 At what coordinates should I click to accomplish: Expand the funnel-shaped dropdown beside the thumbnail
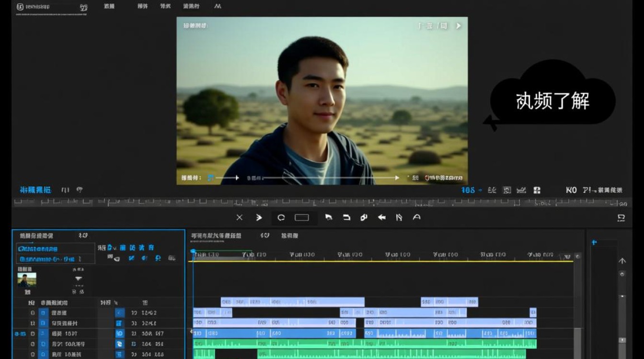pos(79,279)
